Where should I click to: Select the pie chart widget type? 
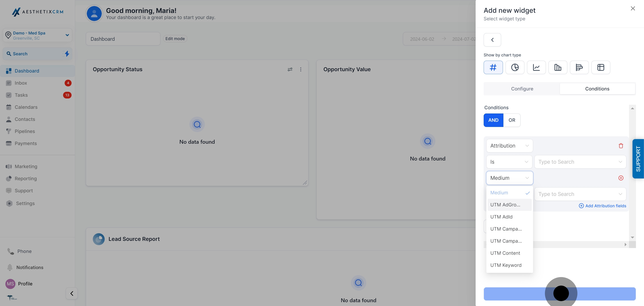tap(515, 67)
